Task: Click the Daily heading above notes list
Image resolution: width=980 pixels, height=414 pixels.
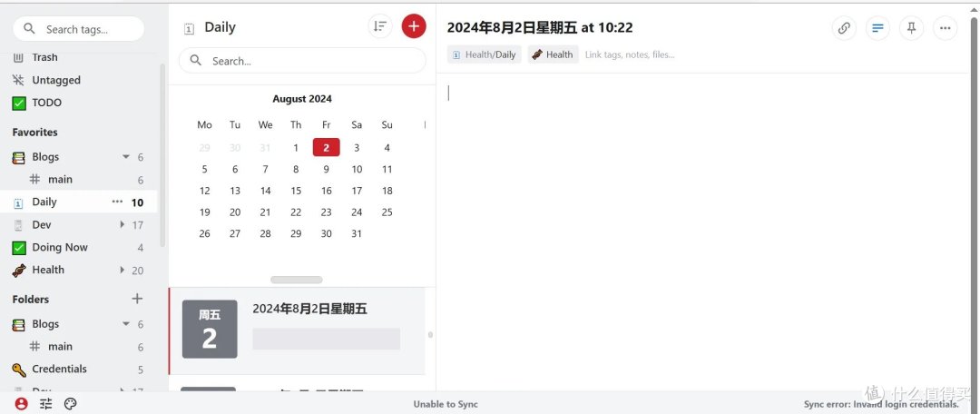Action: [x=220, y=27]
